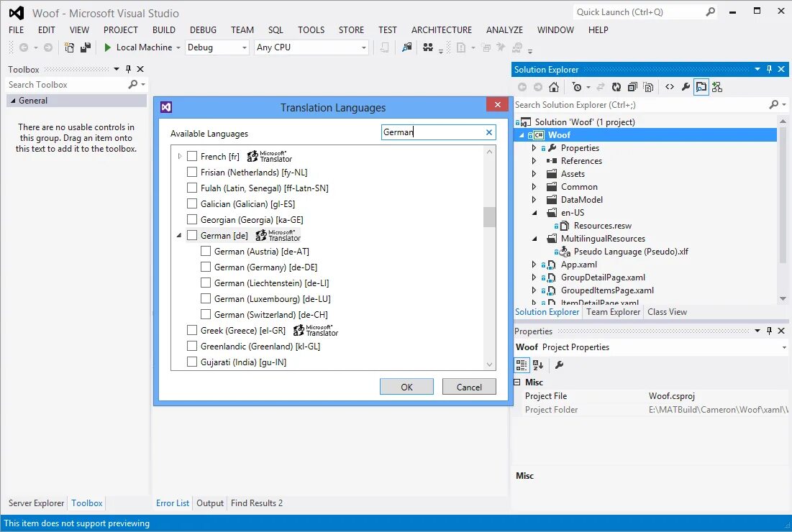Open the PROJECT menu
The image size is (792, 532).
[120, 29]
